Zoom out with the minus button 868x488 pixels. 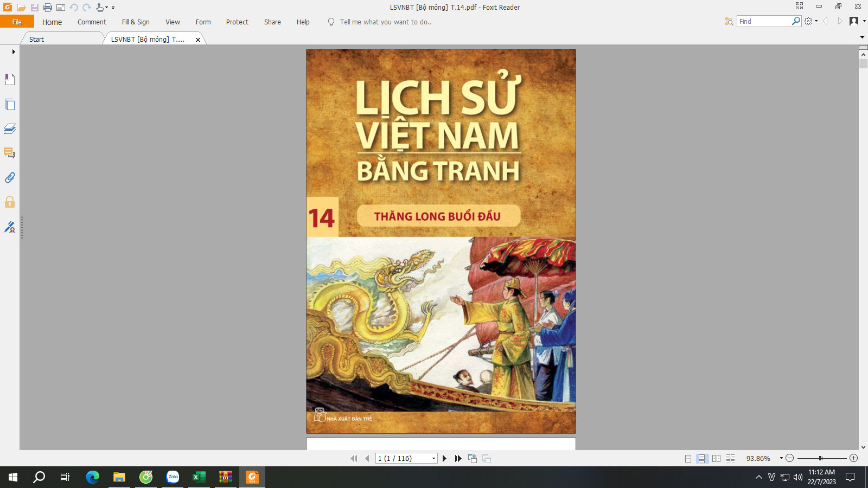[x=790, y=458]
